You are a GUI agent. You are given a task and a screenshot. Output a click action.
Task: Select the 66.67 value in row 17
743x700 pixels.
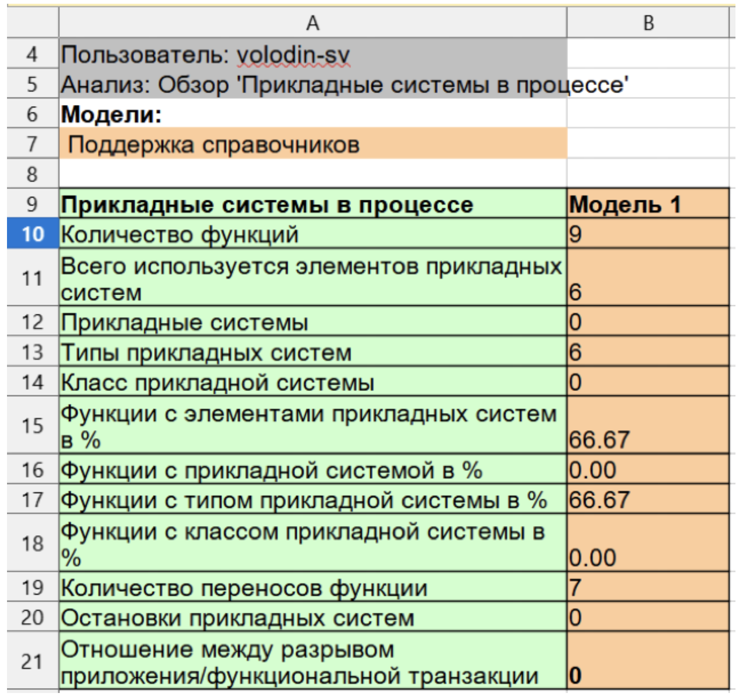pyautogui.click(x=648, y=500)
